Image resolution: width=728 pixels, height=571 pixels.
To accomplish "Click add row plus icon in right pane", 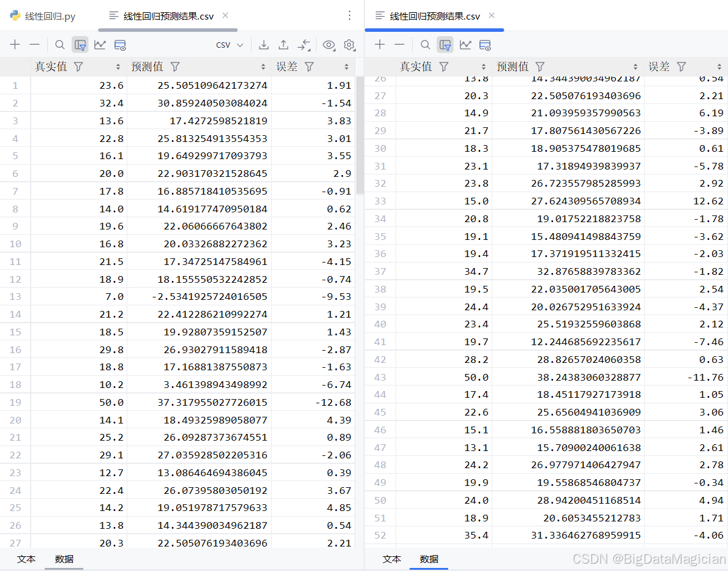I will (380, 45).
